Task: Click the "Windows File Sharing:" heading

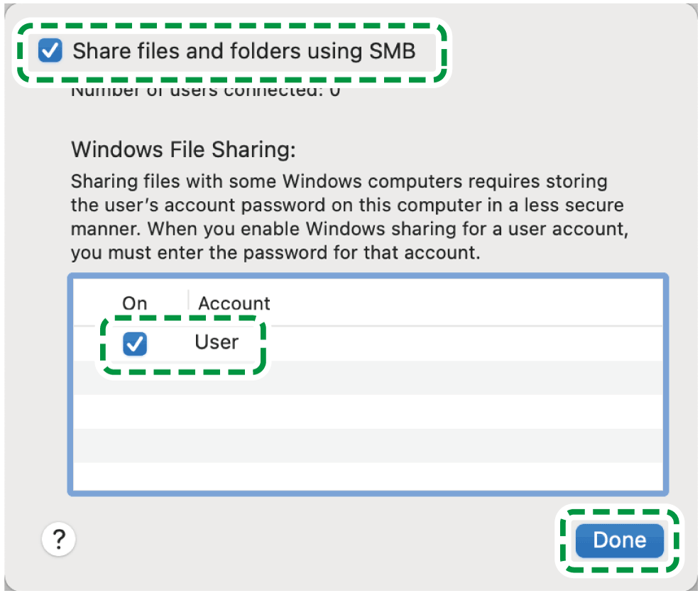Action: (182, 150)
